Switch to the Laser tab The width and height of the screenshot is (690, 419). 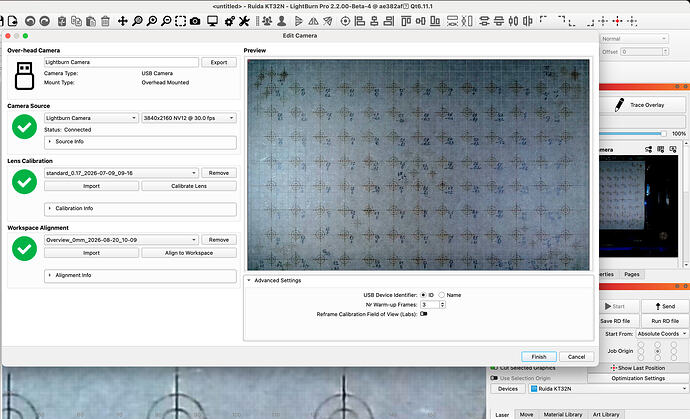502,415
